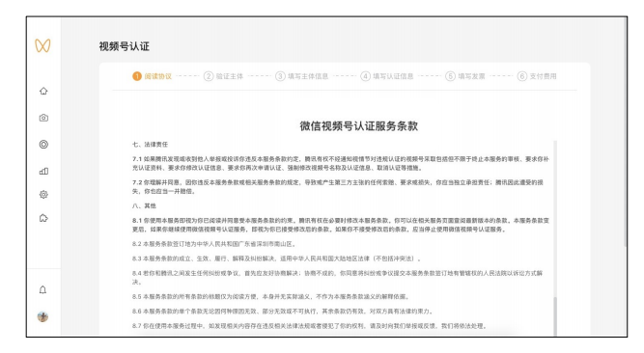
Task: Select step 2 验证主体
Action: click(x=223, y=76)
